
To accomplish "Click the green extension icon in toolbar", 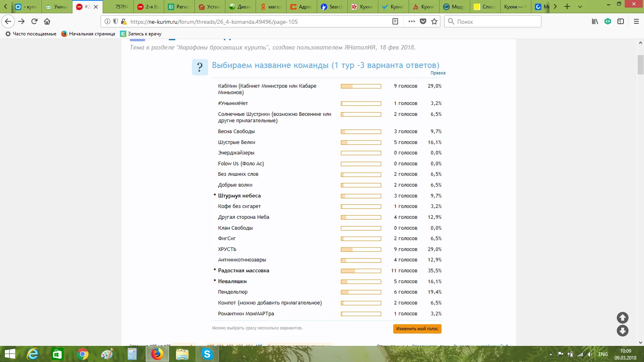I will (x=608, y=21).
